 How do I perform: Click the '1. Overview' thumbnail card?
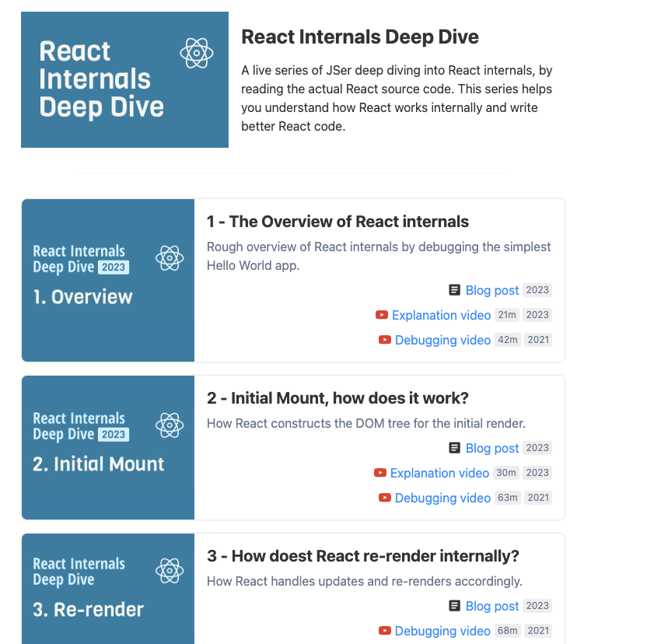coord(108,280)
